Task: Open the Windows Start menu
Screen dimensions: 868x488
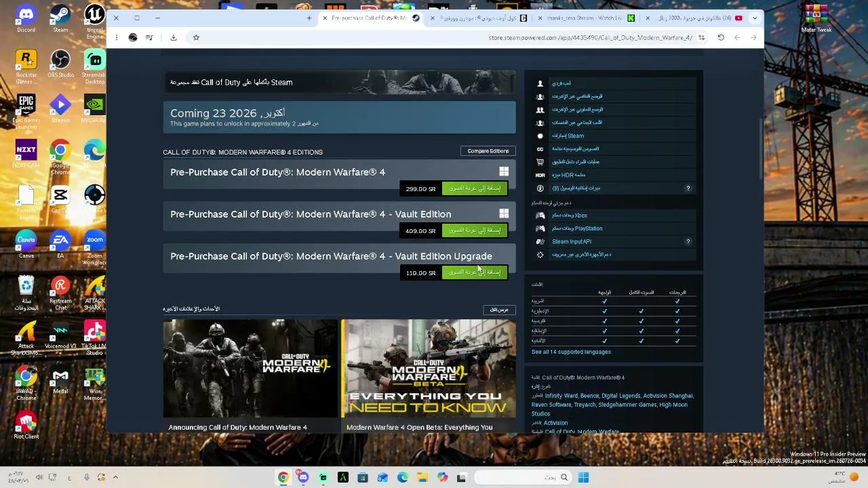Action: [583, 477]
